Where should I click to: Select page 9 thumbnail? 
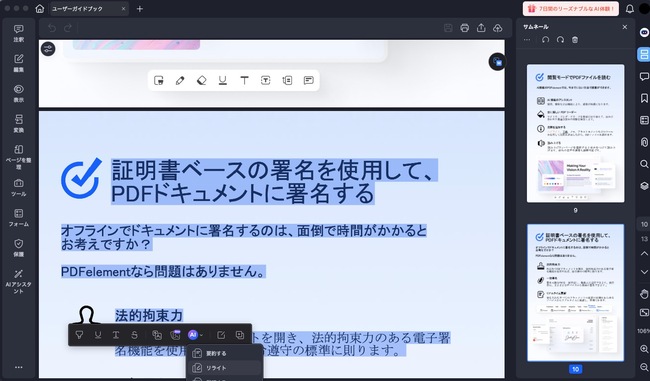[x=575, y=133]
